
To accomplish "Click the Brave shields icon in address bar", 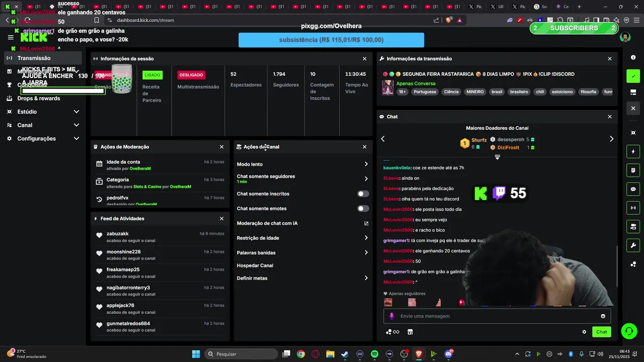I will point(449,20).
